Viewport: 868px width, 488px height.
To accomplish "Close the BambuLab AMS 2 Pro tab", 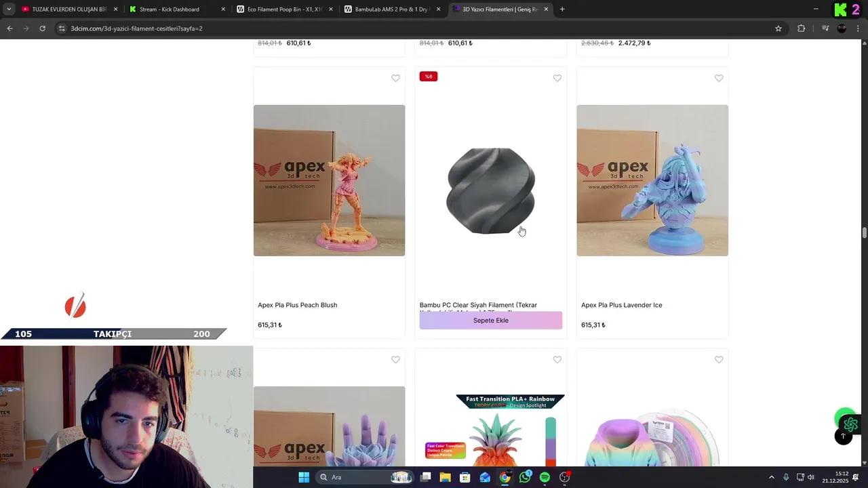I will (438, 9).
